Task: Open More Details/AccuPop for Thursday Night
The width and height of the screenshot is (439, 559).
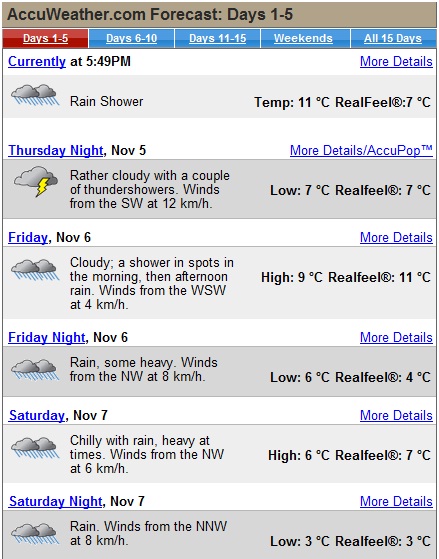Action: [361, 150]
